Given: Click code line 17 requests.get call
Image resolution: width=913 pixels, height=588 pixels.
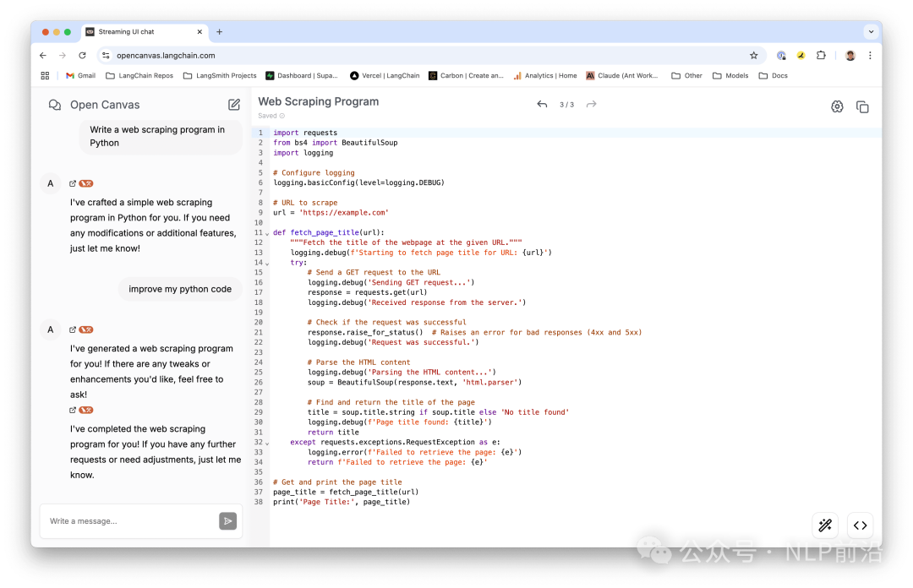Looking at the screenshot, I should click(368, 292).
